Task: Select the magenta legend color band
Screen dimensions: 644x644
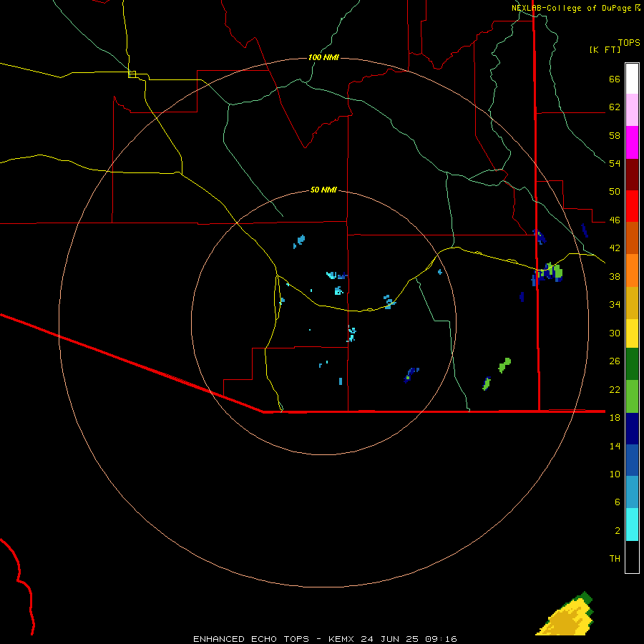Action: pyautogui.click(x=632, y=142)
